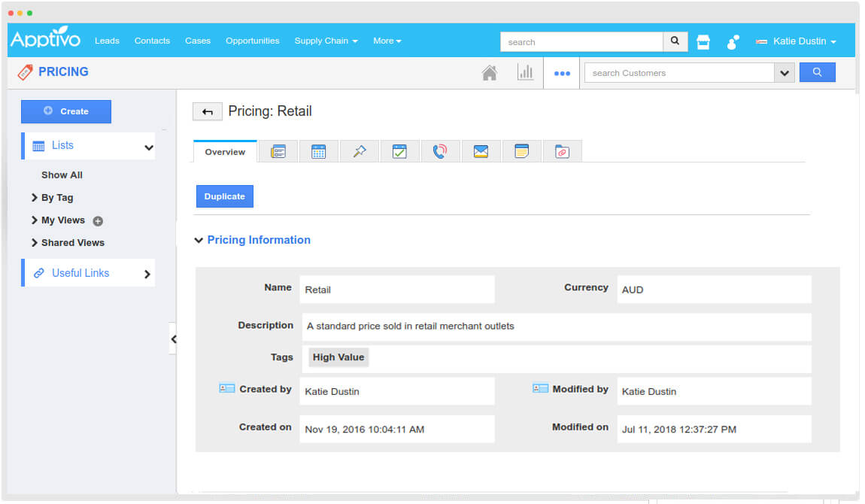
Task: View call logs via phone icon
Action: pyautogui.click(x=441, y=150)
